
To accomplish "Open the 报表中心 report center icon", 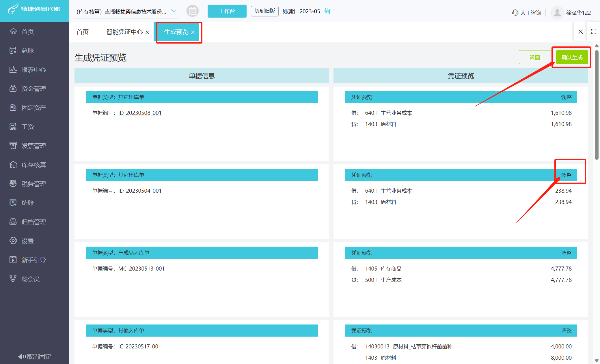I will tap(13, 70).
